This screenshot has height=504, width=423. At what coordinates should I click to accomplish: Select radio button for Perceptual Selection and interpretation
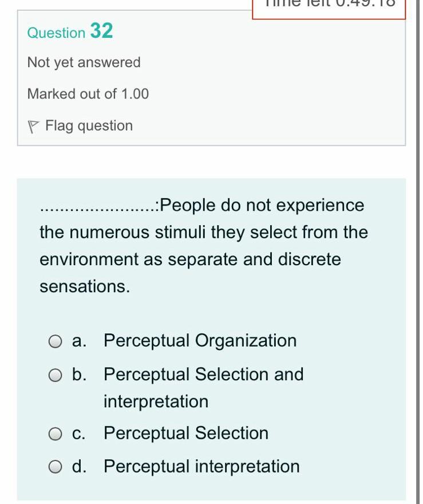[56, 376]
